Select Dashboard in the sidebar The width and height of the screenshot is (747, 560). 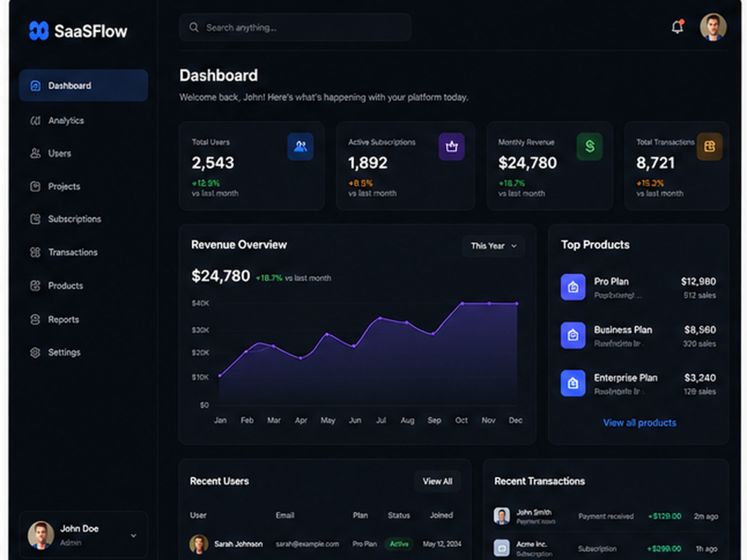[84, 86]
